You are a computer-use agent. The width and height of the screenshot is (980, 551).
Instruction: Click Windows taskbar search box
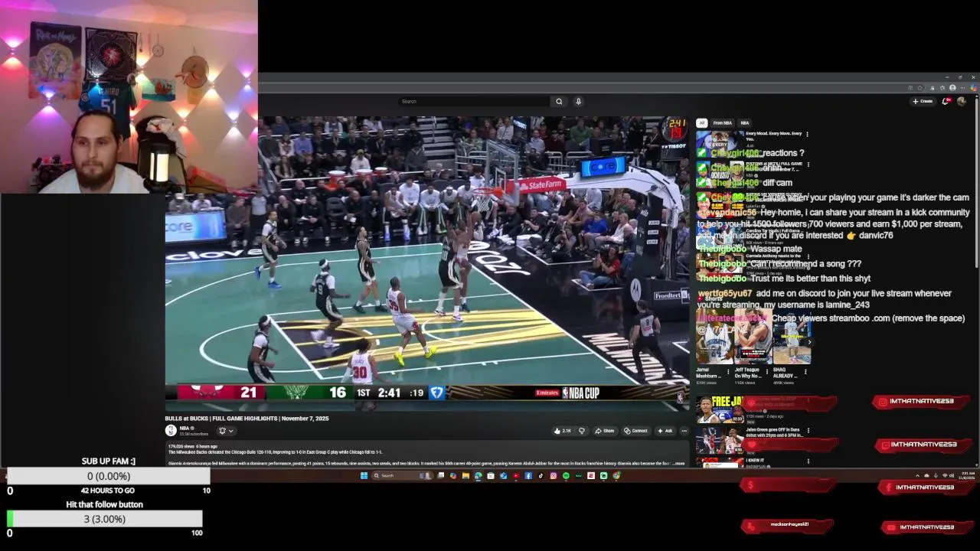[x=402, y=475]
